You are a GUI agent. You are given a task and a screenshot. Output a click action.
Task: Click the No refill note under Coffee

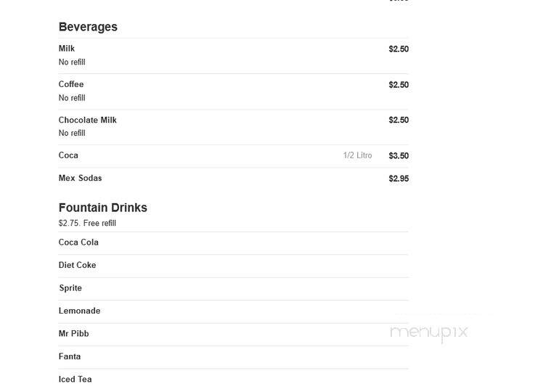coord(72,98)
